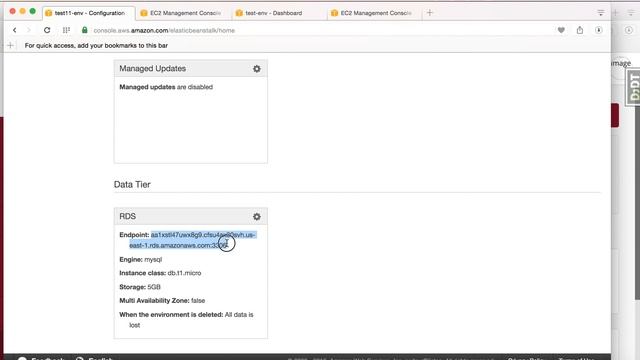Open Managed Updates gear settings
Screen dimensions: 640x360
(257, 69)
